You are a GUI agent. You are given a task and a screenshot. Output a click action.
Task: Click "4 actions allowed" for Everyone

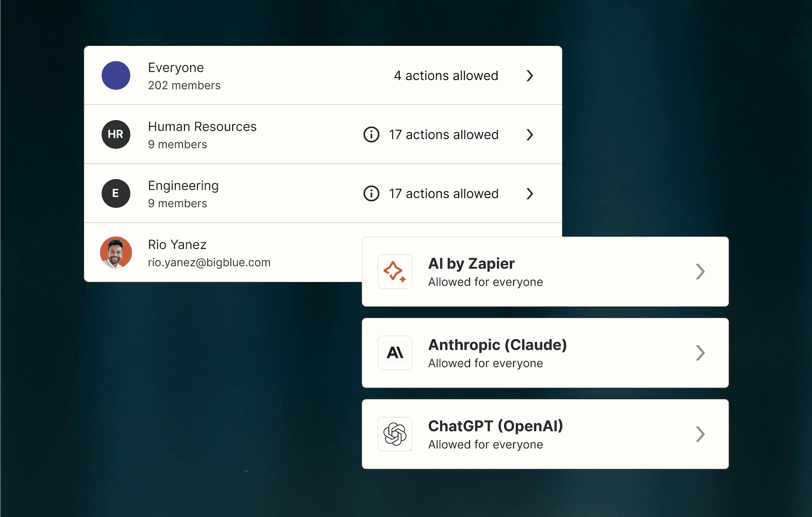(x=446, y=75)
